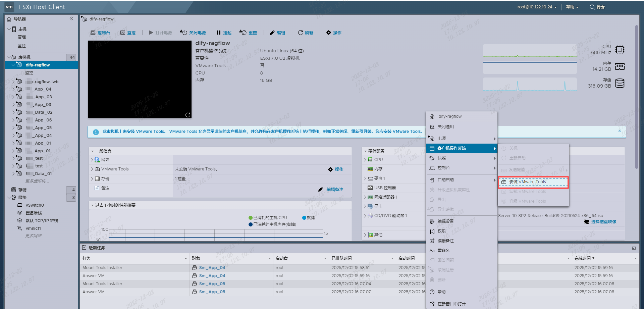Choose Edit notes in context menu
644x309 pixels.
coord(462,241)
